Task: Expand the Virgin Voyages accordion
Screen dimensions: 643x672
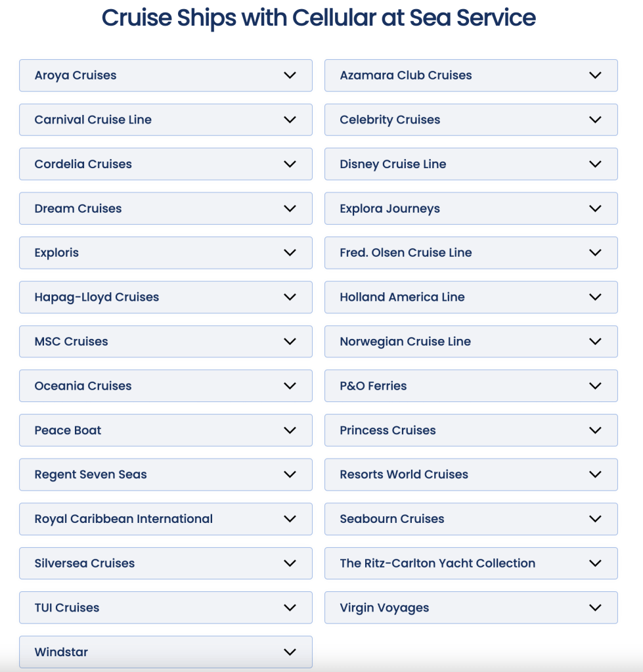Action: point(471,608)
